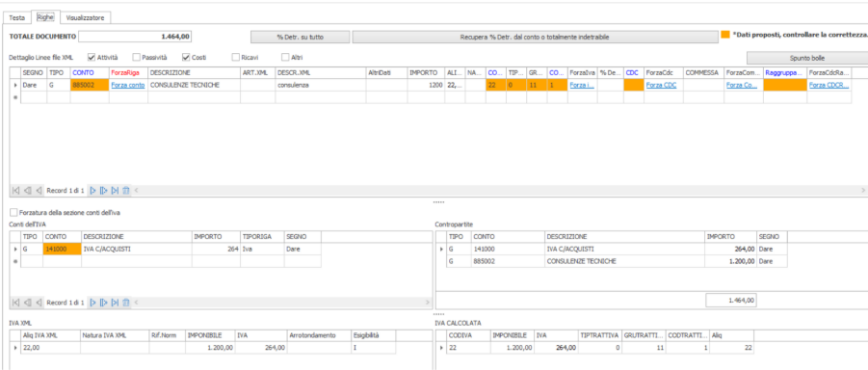Click the DESCRIZIONE cell CONSULENZE TECNICHE in top grid
The image size is (868, 370).
tap(194, 86)
